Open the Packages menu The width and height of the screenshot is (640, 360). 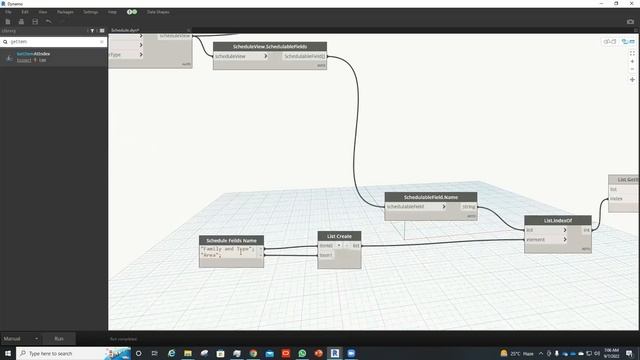click(x=65, y=12)
